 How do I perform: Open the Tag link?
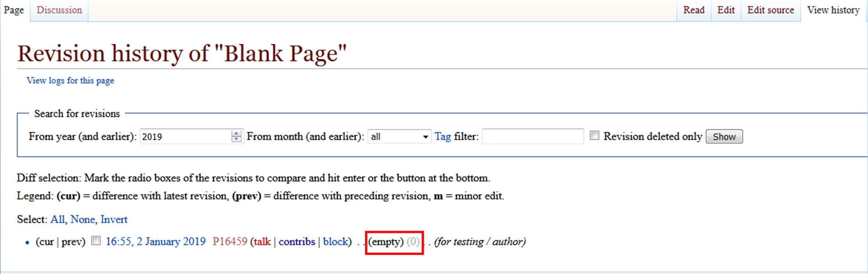442,137
